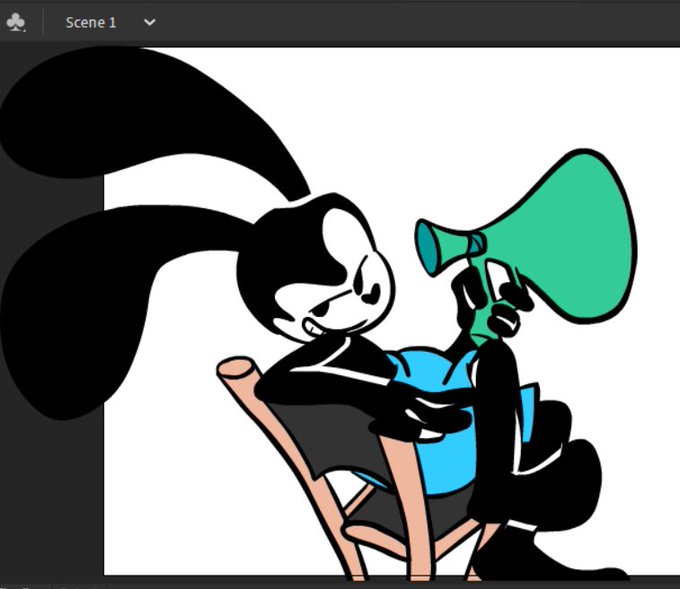Viewport: 680px width, 589px height.
Task: Select the Scene 1 label
Action: click(x=91, y=23)
